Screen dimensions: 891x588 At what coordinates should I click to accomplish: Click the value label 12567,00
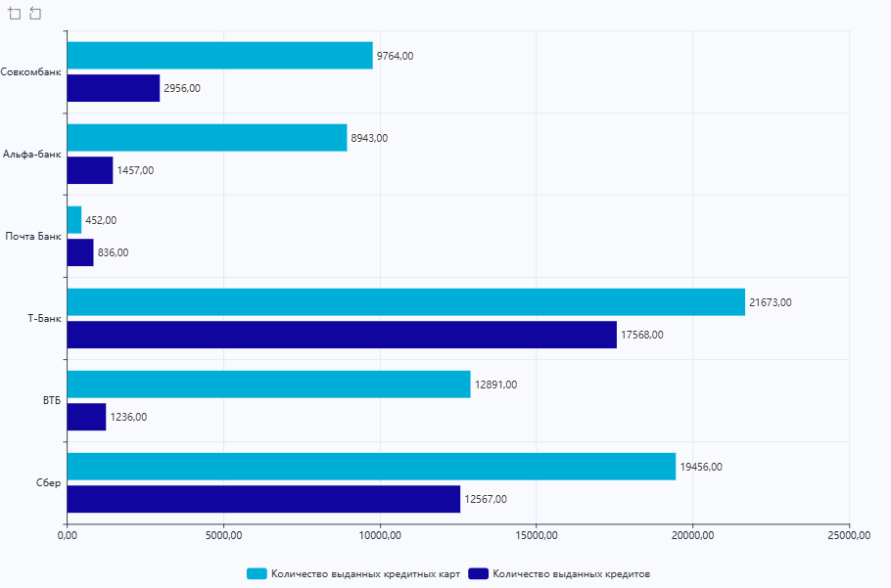pyautogui.click(x=486, y=500)
